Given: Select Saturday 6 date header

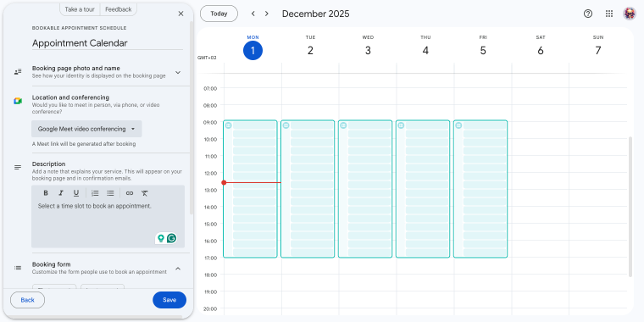Looking at the screenshot, I should click(541, 51).
